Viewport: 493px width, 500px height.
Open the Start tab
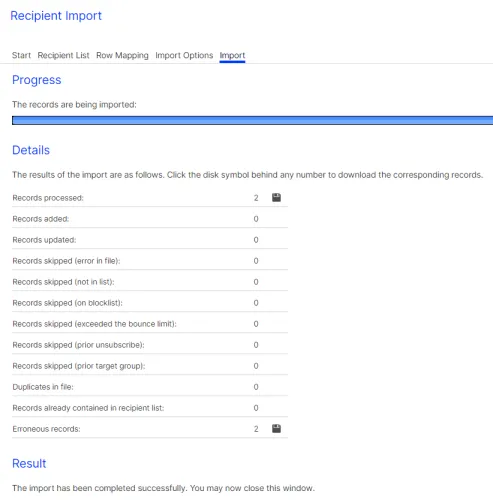pyautogui.click(x=21, y=55)
